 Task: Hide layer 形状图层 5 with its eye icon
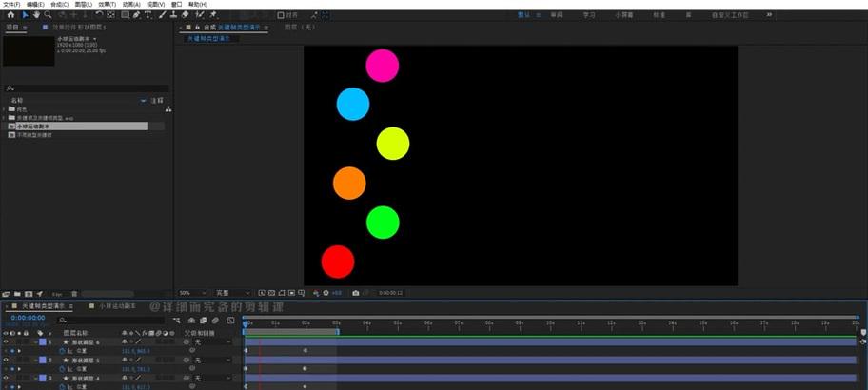click(6, 361)
